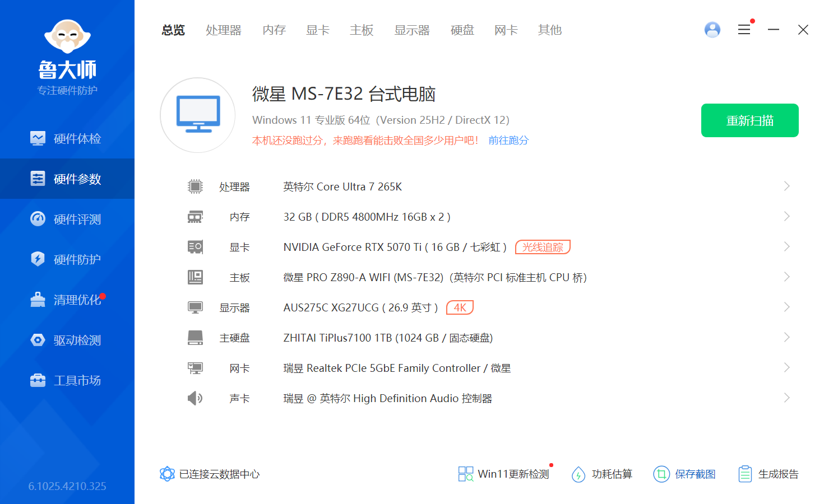Expand the 处理器 Core Ultra 7 row
Screen dimensions: 824x504
[786, 186]
